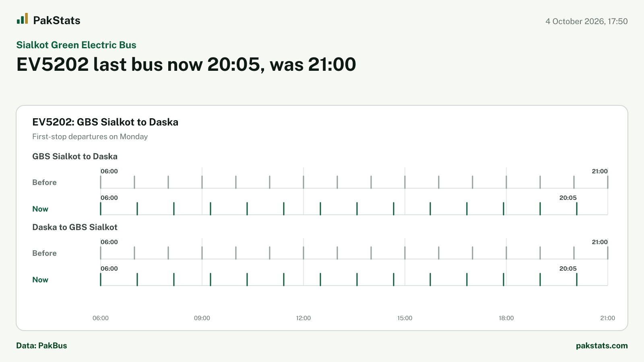Select the 20:05 label in Daska to GBS Sialkot
The width and height of the screenshot is (644, 362).
(x=568, y=269)
